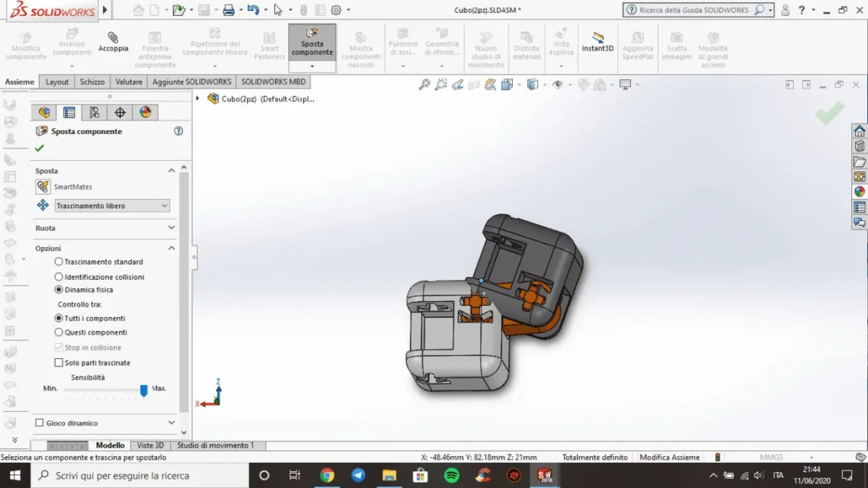
Task: Click in Ricerca della Guida SOLIDWORKS field
Action: tap(693, 10)
